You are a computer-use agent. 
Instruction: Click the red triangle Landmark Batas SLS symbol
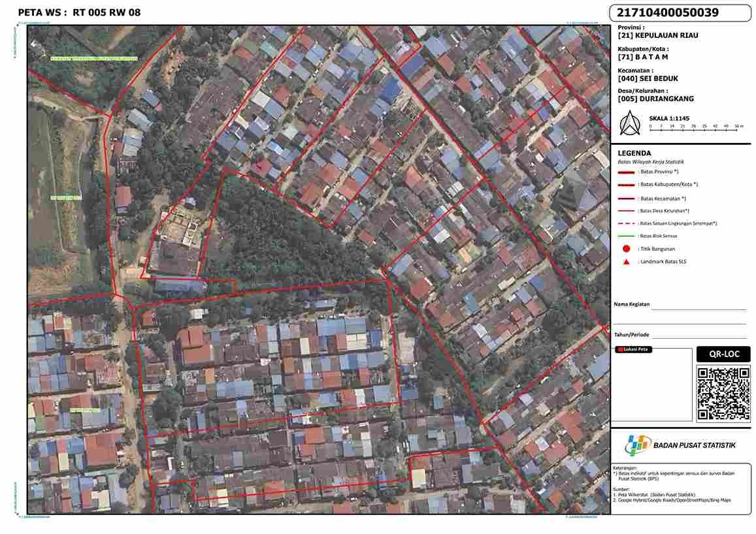click(x=626, y=262)
